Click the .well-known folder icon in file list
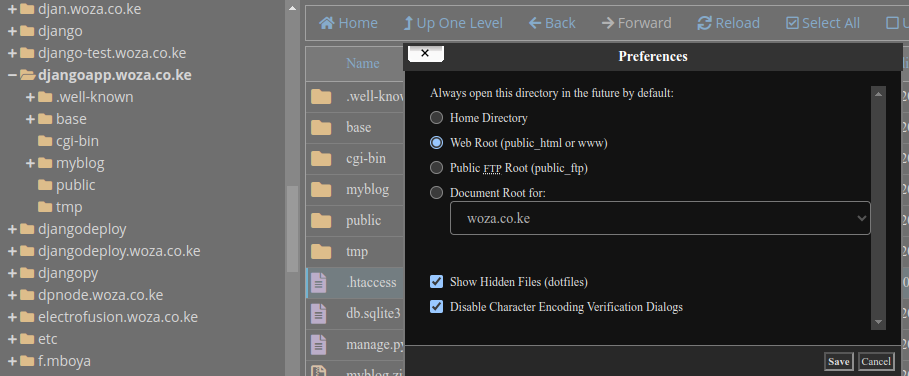909x376 pixels. click(321, 96)
